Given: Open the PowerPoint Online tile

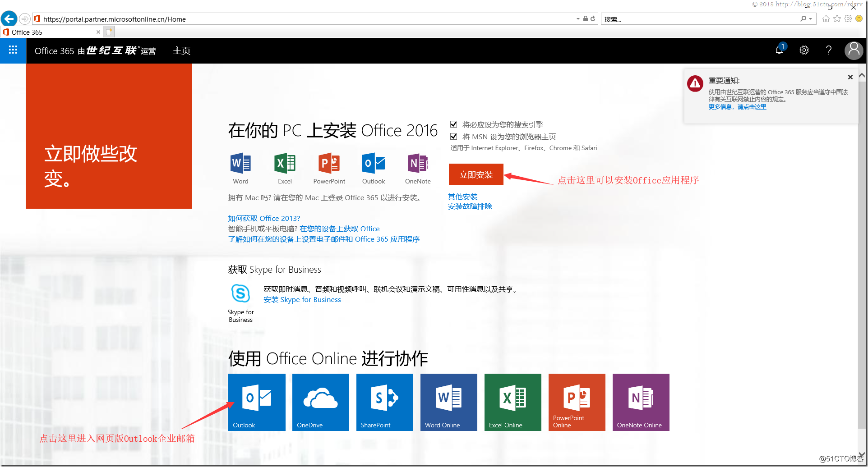Looking at the screenshot, I should [x=577, y=402].
